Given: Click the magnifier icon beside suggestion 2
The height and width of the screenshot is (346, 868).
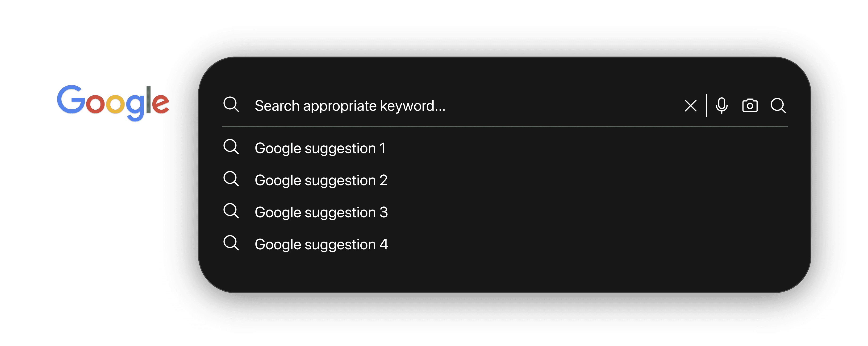Looking at the screenshot, I should (231, 179).
